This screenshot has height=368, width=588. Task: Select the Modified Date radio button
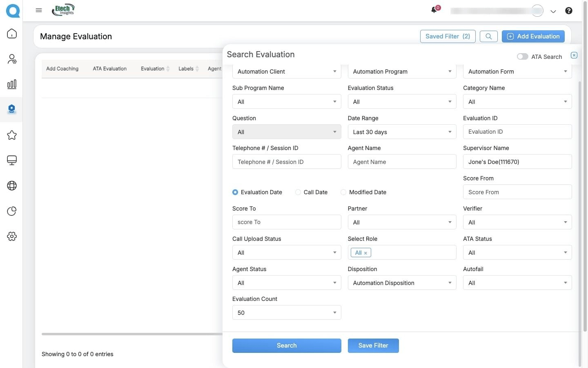pos(343,192)
